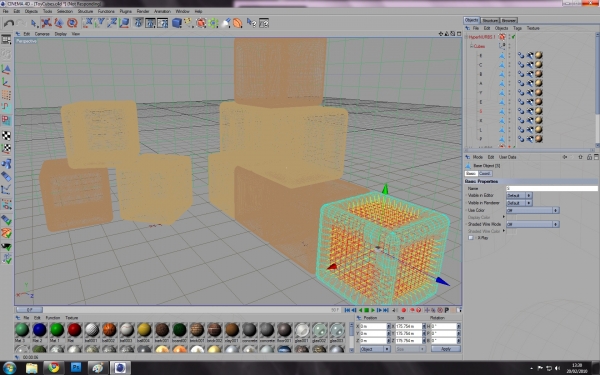Switch to the Browser tab
The height and width of the screenshot is (375, 600).
509,20
